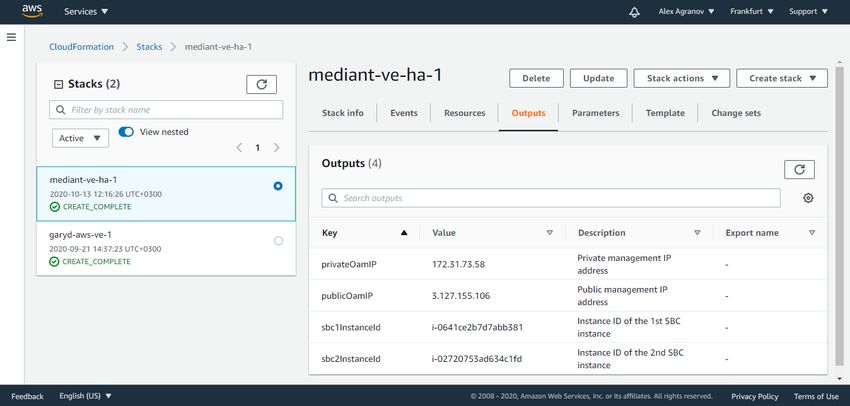Click the 3.127.155.106 value
The image size is (850, 406).
(x=461, y=296)
